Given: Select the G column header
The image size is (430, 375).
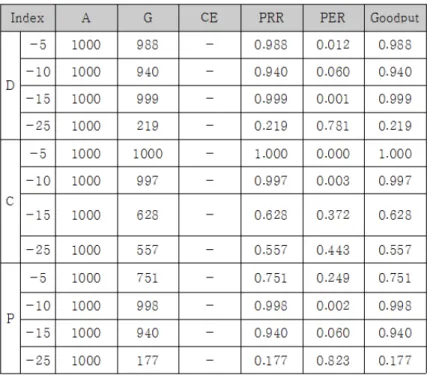Looking at the screenshot, I should pyautogui.click(x=148, y=18).
